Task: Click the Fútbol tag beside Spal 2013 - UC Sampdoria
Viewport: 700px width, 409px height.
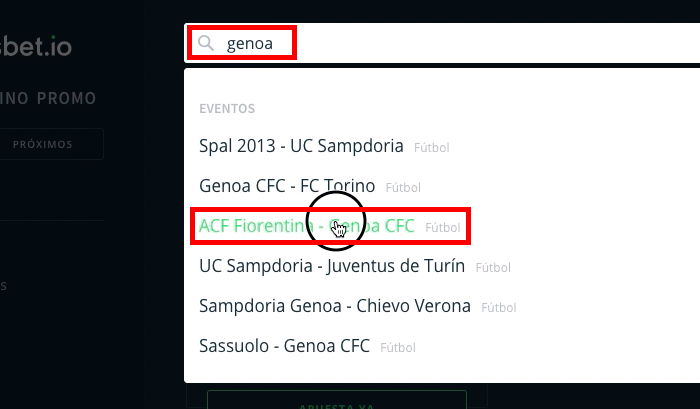Action: pos(432,147)
